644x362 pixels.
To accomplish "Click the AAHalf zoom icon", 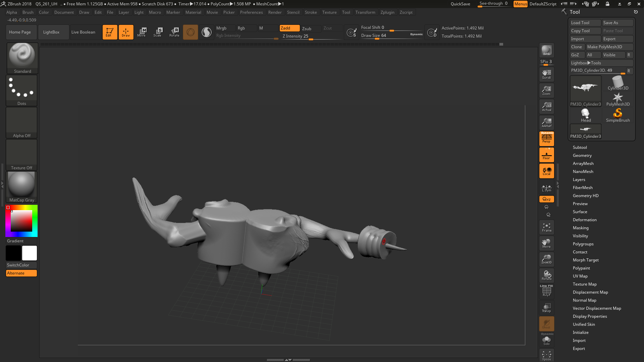I will 546,123.
